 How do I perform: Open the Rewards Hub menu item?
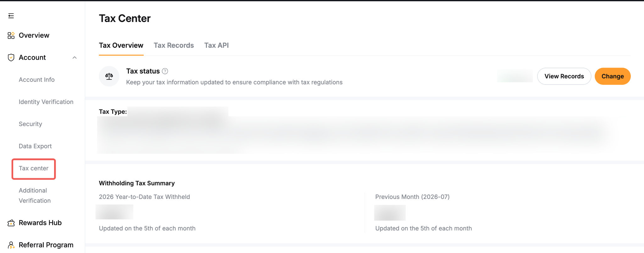40,223
